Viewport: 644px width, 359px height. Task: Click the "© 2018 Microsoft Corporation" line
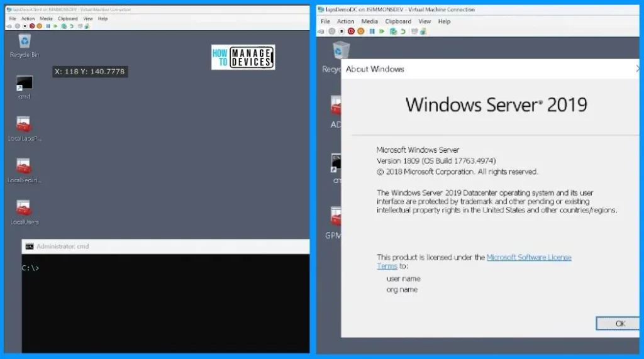pyautogui.click(x=457, y=172)
